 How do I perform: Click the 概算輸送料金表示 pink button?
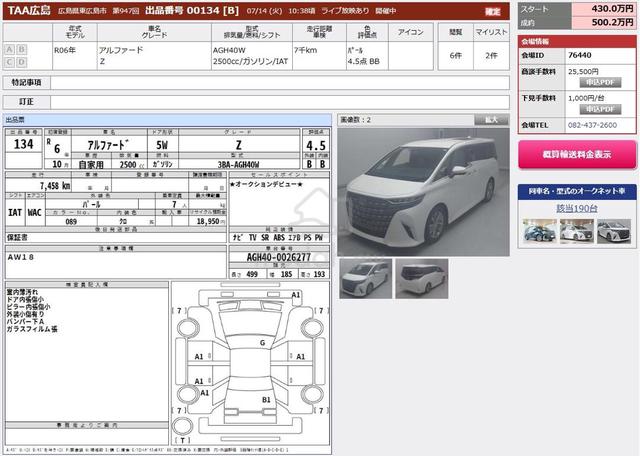[x=577, y=154]
